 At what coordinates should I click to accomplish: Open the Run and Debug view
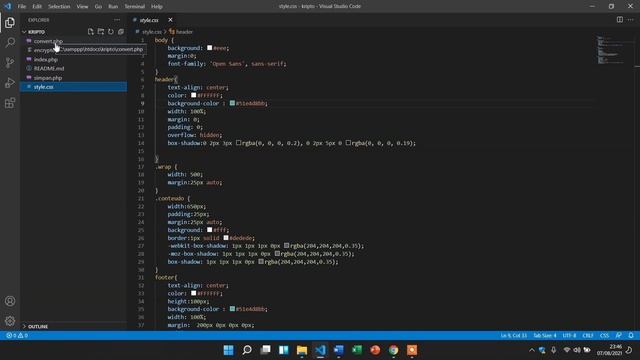(x=10, y=83)
